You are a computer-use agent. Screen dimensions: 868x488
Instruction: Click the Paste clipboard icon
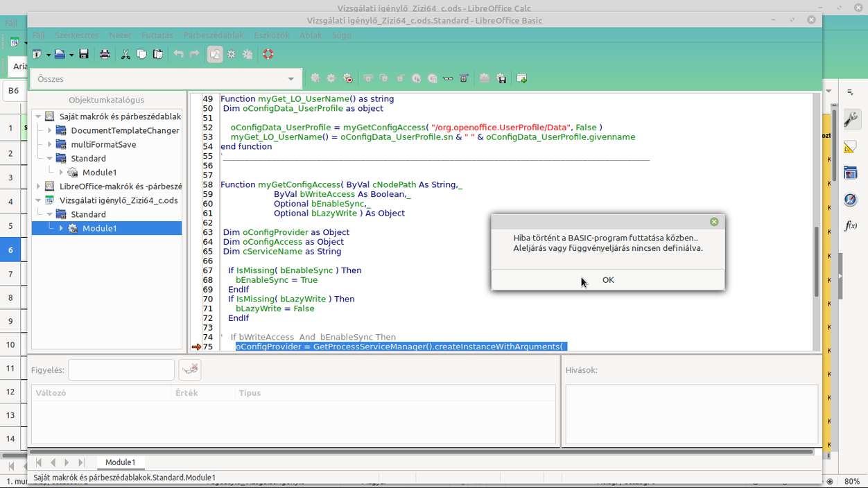(x=158, y=54)
